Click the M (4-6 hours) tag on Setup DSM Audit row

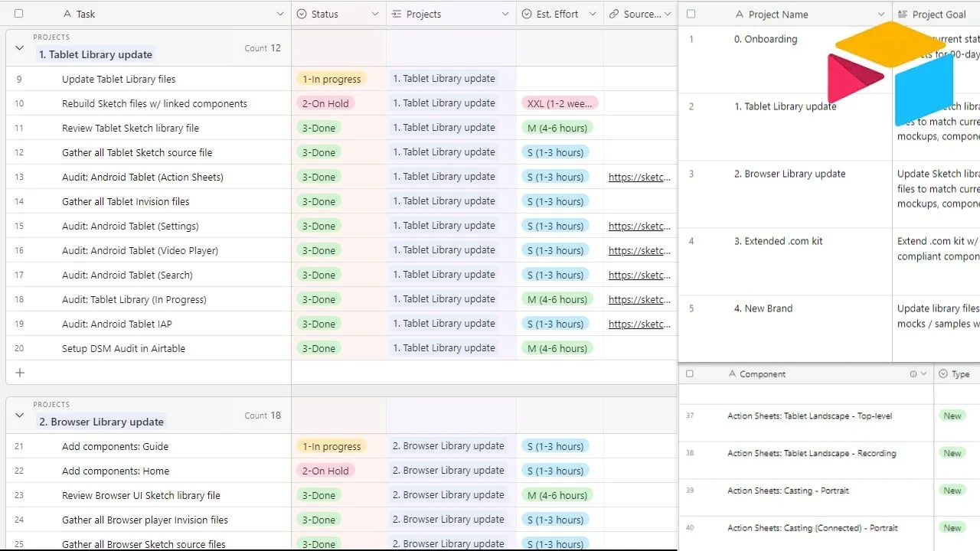[557, 348]
